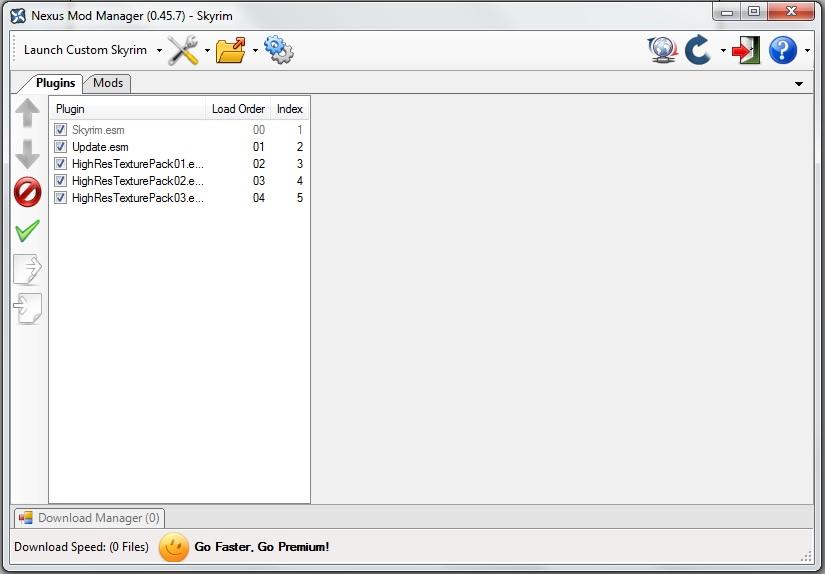Switch to the Plugins tab
Screen dimensions: 825x574
(x=55, y=83)
